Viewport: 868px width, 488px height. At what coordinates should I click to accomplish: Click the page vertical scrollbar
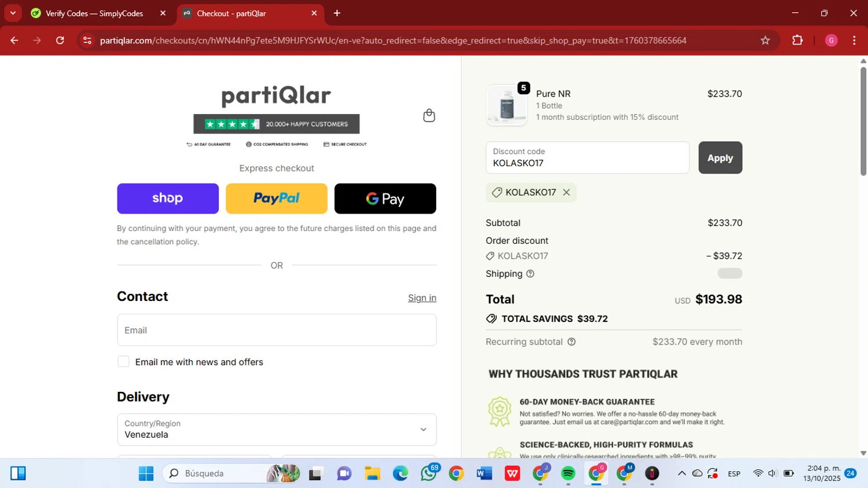tap(863, 122)
